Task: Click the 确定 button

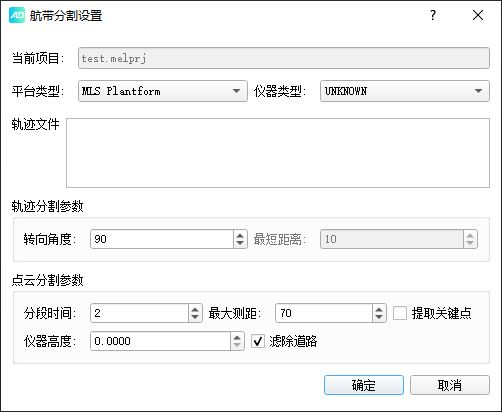Action: pos(364,385)
